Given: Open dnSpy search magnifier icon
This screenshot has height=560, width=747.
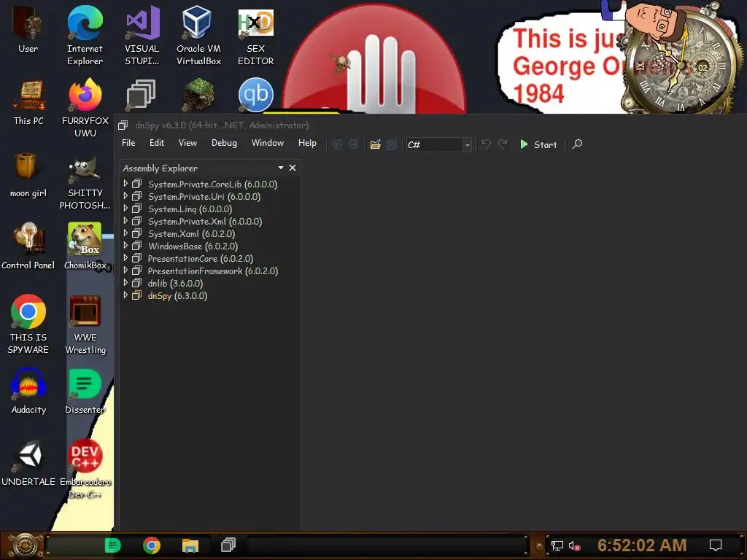Looking at the screenshot, I should [x=577, y=144].
